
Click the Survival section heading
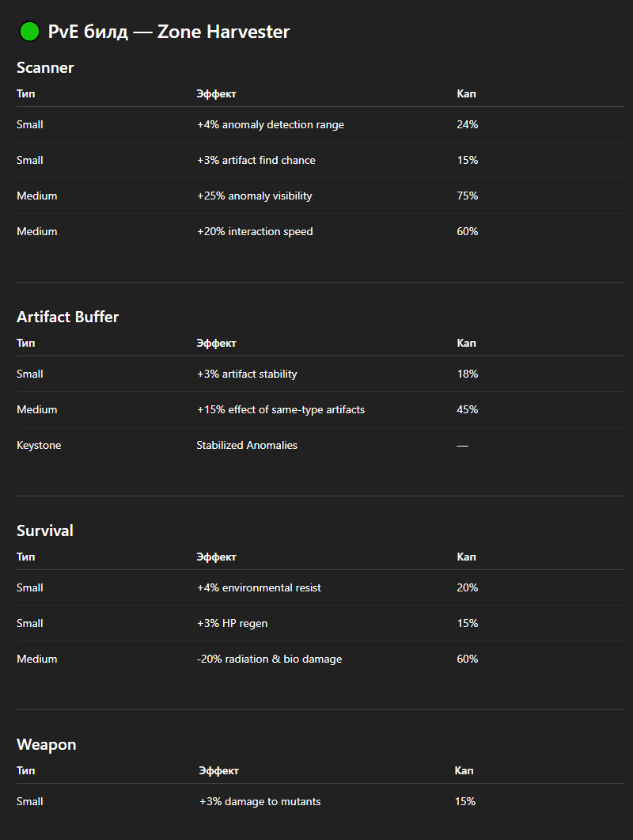pyautogui.click(x=44, y=530)
